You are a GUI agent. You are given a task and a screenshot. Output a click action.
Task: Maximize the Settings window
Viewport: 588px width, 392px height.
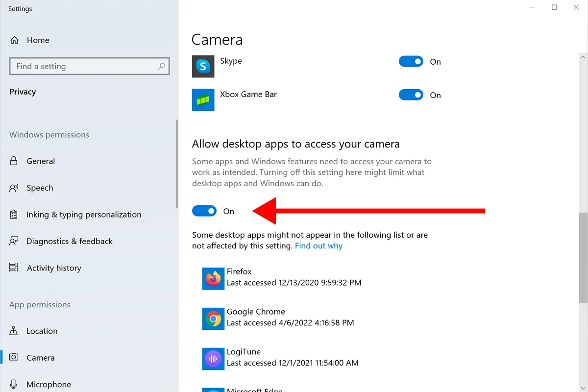click(554, 7)
